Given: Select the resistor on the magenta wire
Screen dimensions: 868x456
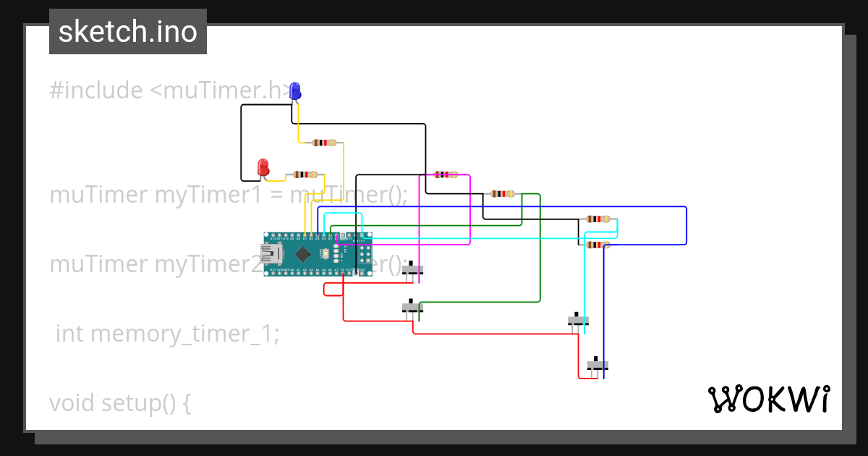Looking at the screenshot, I should [445, 174].
